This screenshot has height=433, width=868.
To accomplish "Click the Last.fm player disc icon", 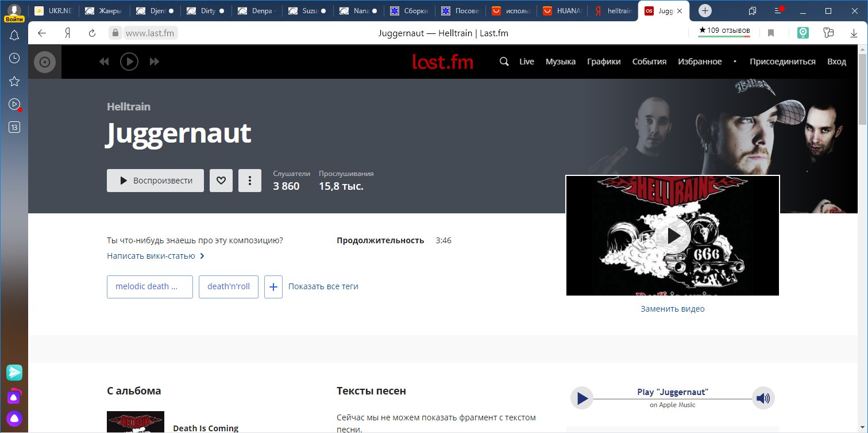I will pos(45,62).
